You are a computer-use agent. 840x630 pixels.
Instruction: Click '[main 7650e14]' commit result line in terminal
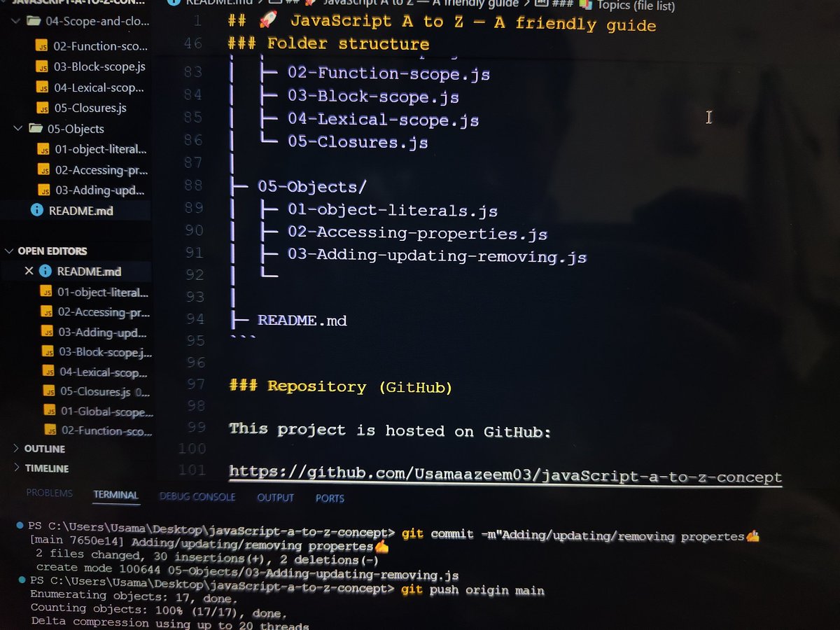pos(209,545)
